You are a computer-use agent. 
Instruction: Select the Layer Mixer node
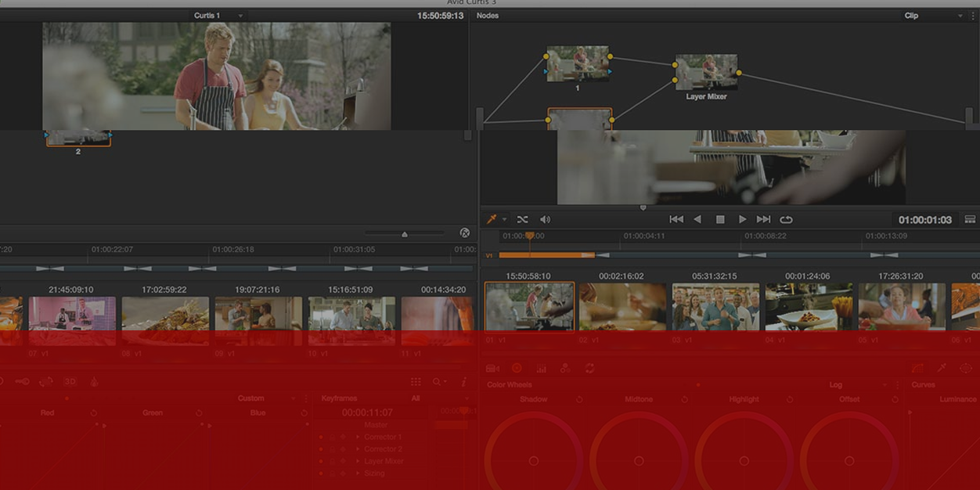[x=706, y=72]
